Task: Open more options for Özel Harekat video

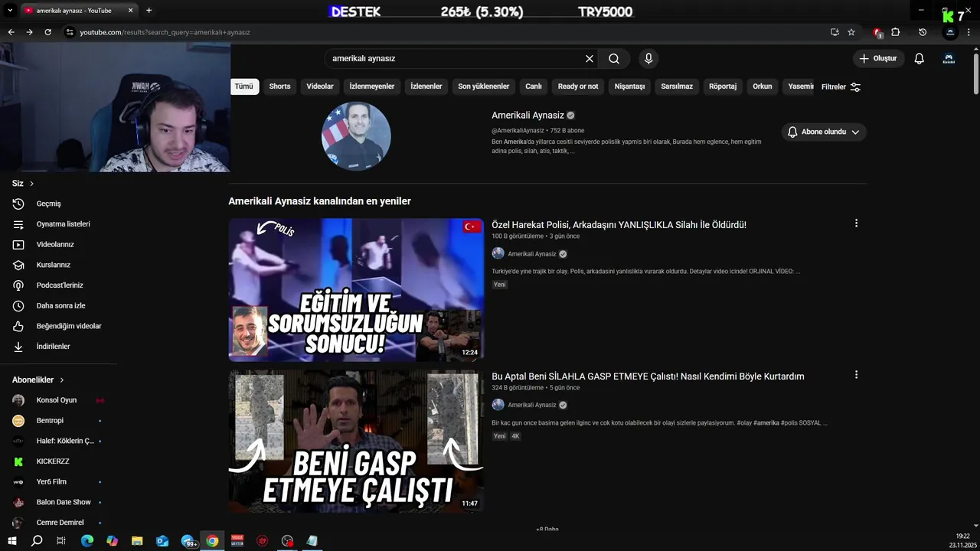Action: pos(856,223)
